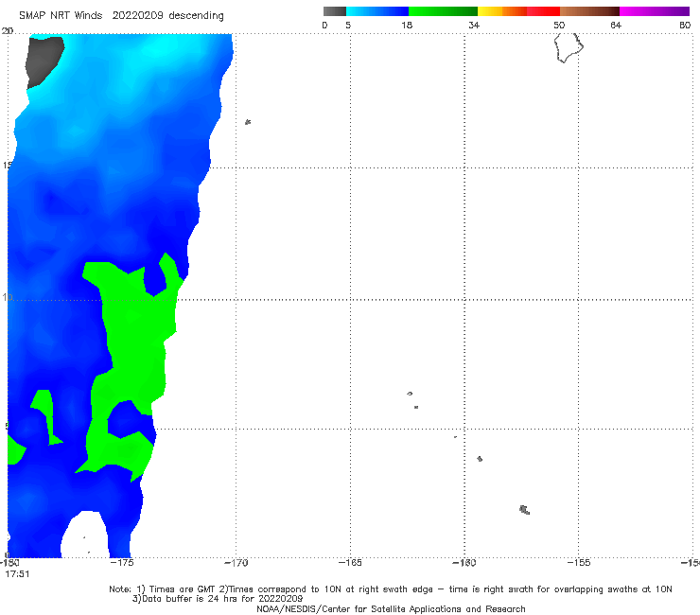
Task: Click the dark gray no-data patch near 20N
Action: point(44,61)
